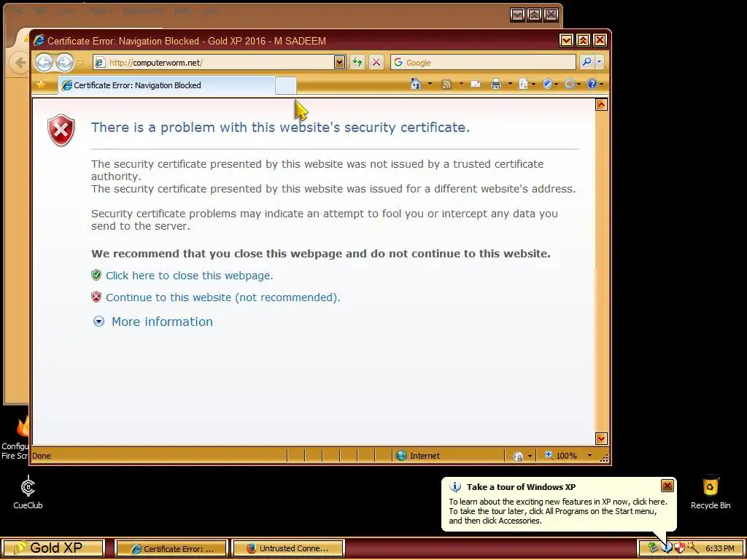Viewport: 747px width, 560px height.
Task: Open the zoom level 100% control
Action: (561, 456)
